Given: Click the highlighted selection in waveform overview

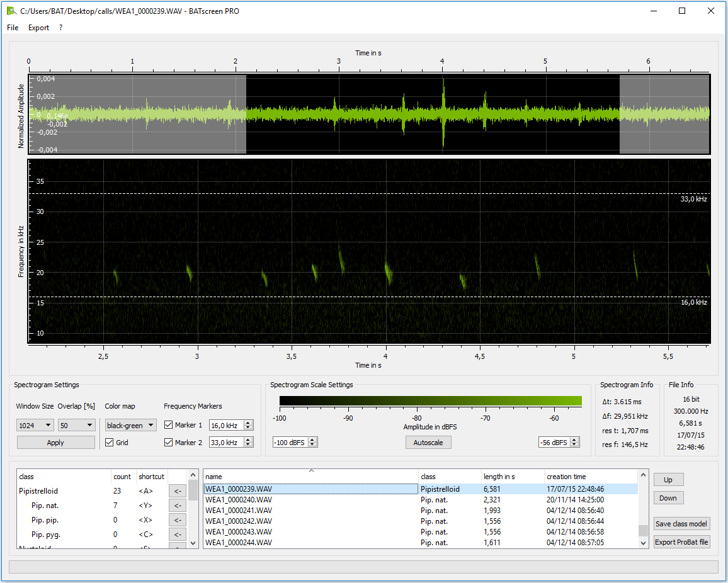Looking at the screenshot, I should pyautogui.click(x=433, y=114).
